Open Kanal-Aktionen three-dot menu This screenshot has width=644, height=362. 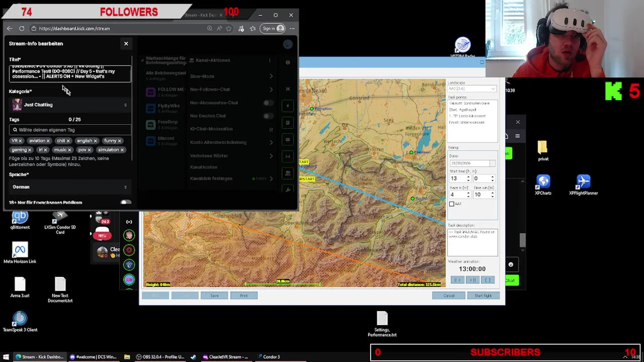point(270,60)
